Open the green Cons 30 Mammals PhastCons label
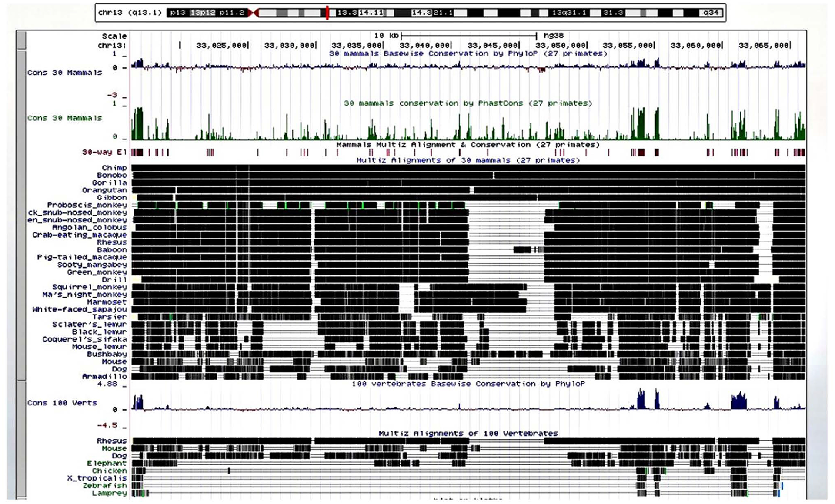835x504 pixels. (64, 118)
